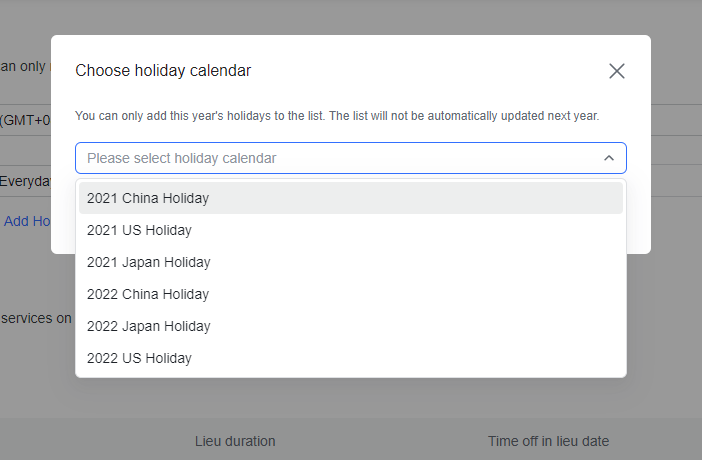The image size is (702, 460).
Task: Collapse the holiday calendar dropdown arrow
Action: [609, 158]
